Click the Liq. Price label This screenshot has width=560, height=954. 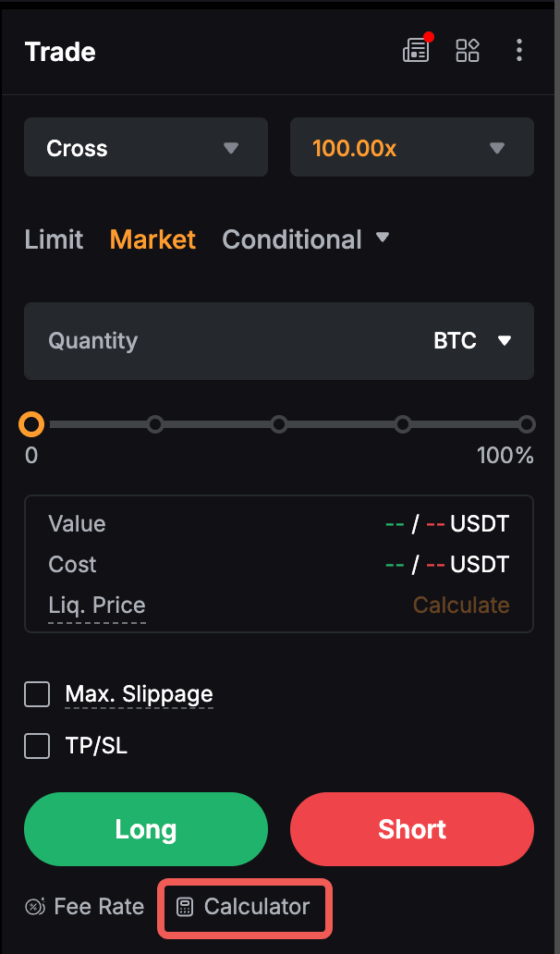point(97,605)
